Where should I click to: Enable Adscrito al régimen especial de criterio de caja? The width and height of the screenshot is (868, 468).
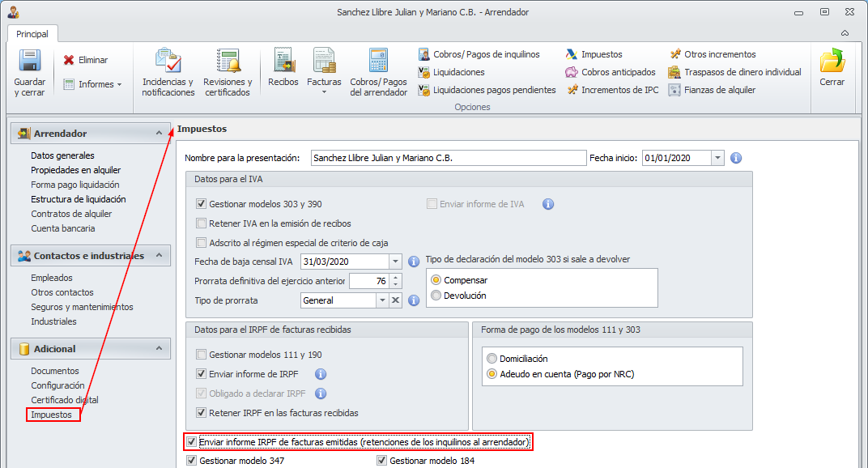coord(201,243)
